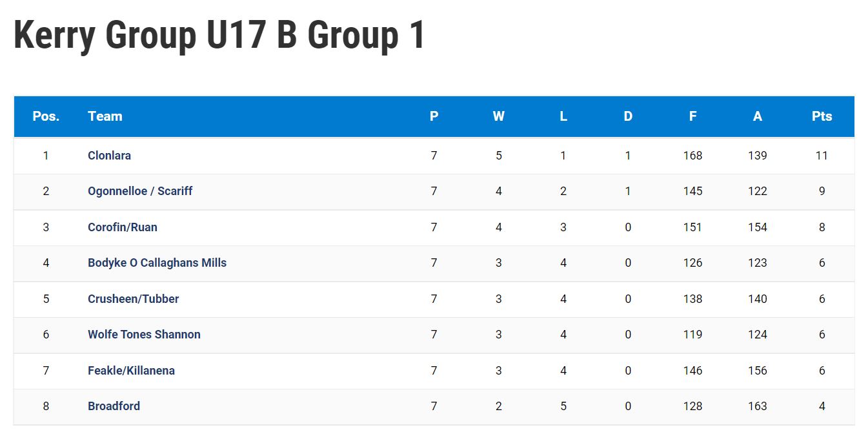This screenshot has height=445, width=868.
Task: Click the Crusheen/Tubber team link
Action: 134,299
